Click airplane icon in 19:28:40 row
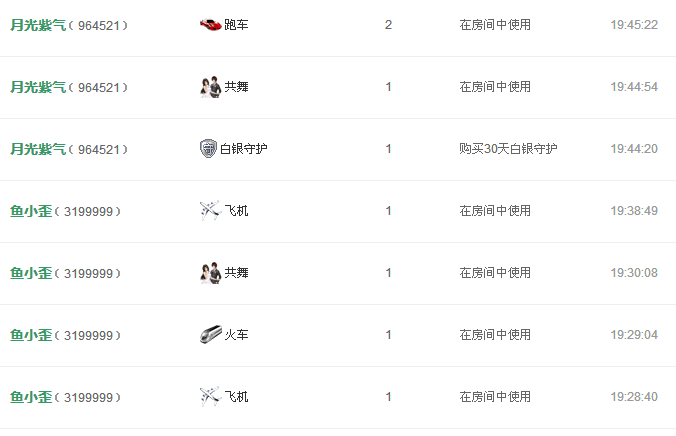This screenshot has width=676, height=436. pos(210,397)
